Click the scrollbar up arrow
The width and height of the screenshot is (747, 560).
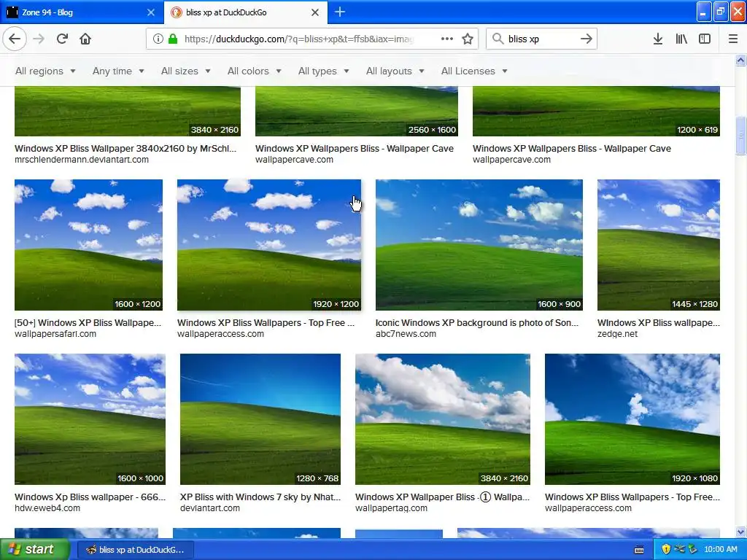pos(741,60)
